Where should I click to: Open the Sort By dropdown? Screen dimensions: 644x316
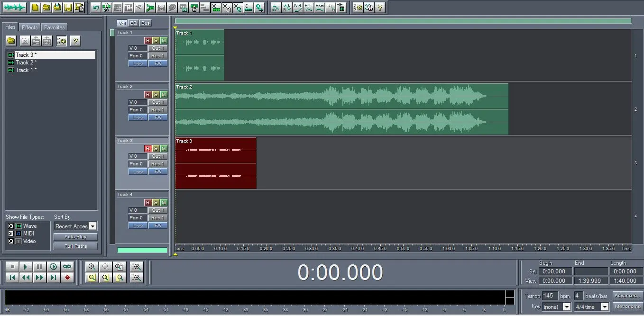(x=92, y=226)
